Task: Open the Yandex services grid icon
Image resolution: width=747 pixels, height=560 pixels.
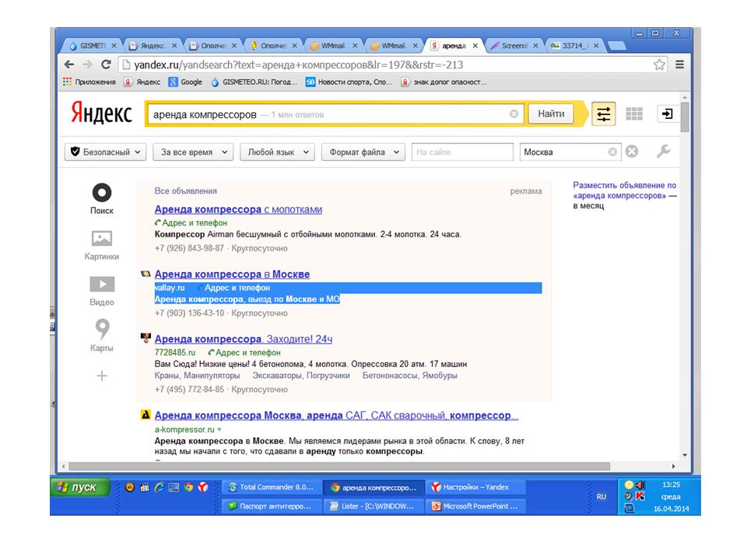Action: click(634, 114)
